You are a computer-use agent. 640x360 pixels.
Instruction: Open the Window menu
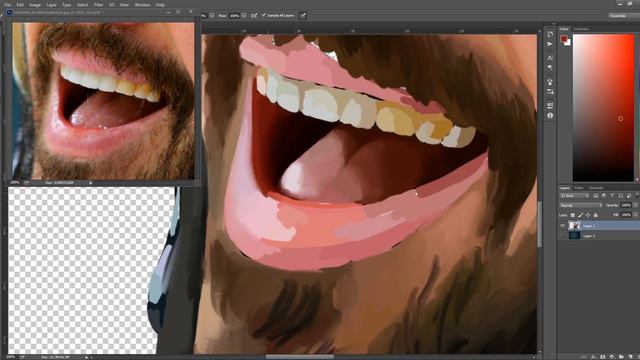142,5
